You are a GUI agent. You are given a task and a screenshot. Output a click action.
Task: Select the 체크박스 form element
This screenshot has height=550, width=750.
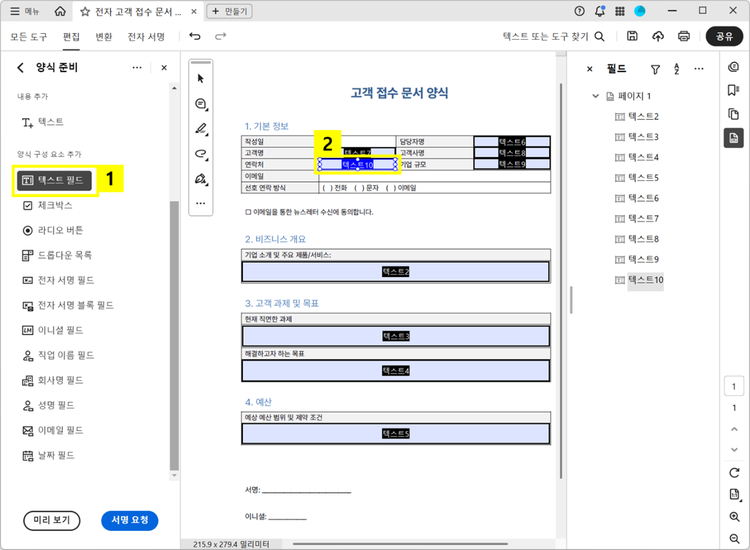pos(48,206)
